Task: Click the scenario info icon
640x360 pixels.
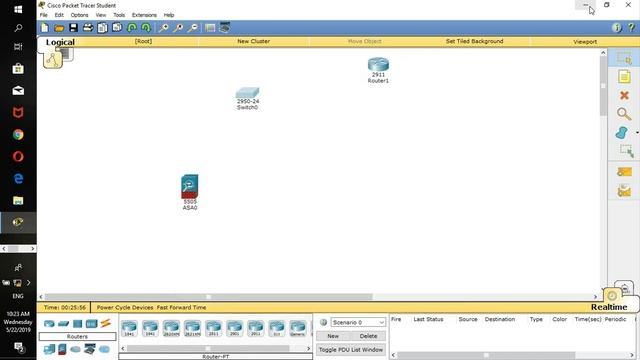Action: pos(323,322)
